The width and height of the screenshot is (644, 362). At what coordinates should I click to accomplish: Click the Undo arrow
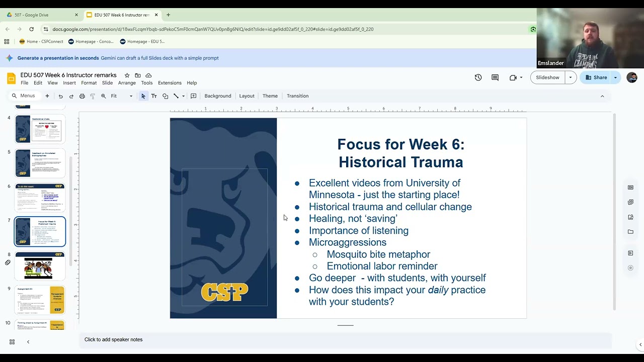click(x=60, y=96)
